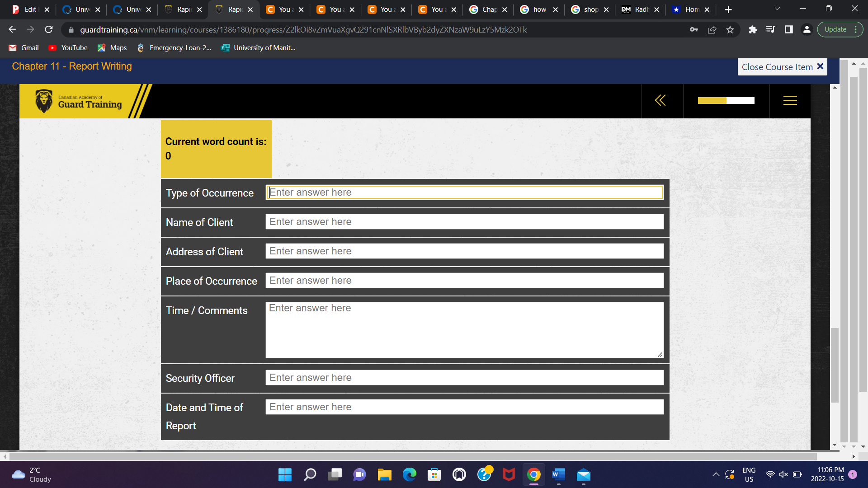Image resolution: width=868 pixels, height=488 pixels.
Task: Click the course progress bar
Action: (x=726, y=101)
